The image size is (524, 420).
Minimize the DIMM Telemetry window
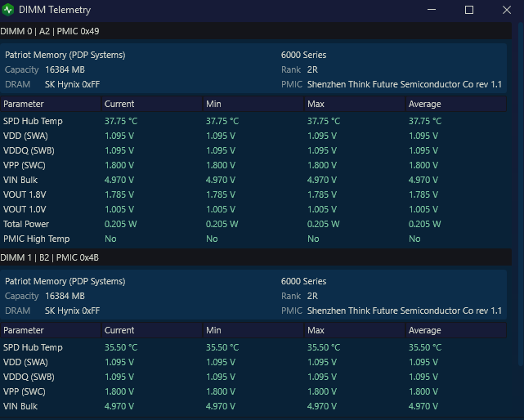(432, 10)
